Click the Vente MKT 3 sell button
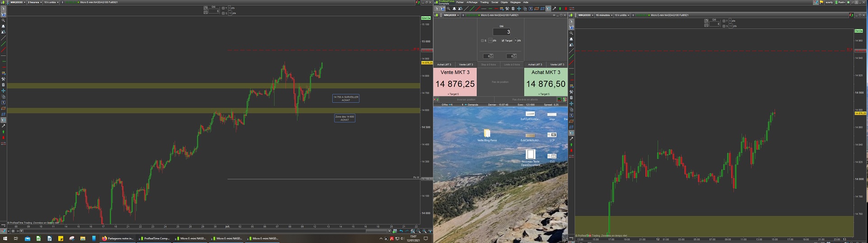Viewport: 868px width, 243px height. tap(455, 82)
